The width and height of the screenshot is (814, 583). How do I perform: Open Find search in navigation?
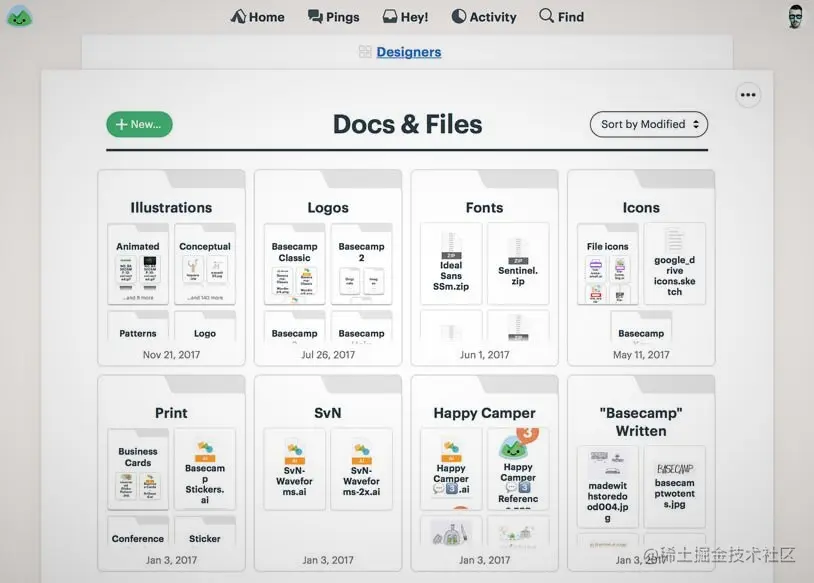(x=562, y=17)
